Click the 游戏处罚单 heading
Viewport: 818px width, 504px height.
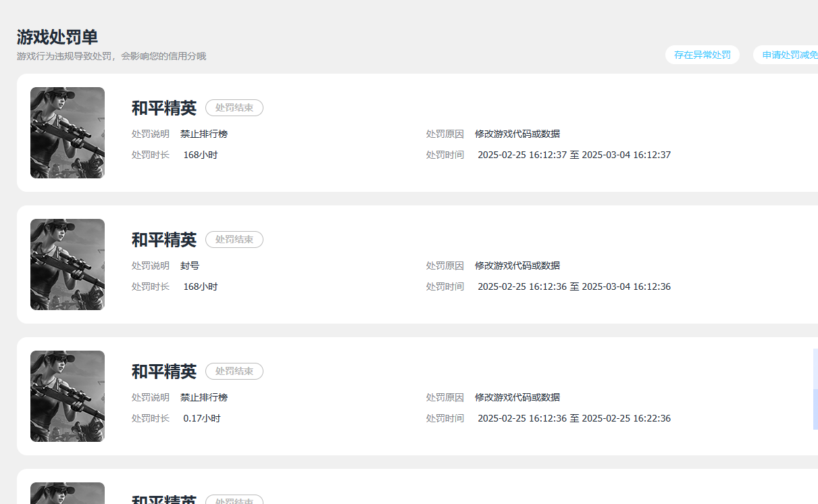[57, 37]
